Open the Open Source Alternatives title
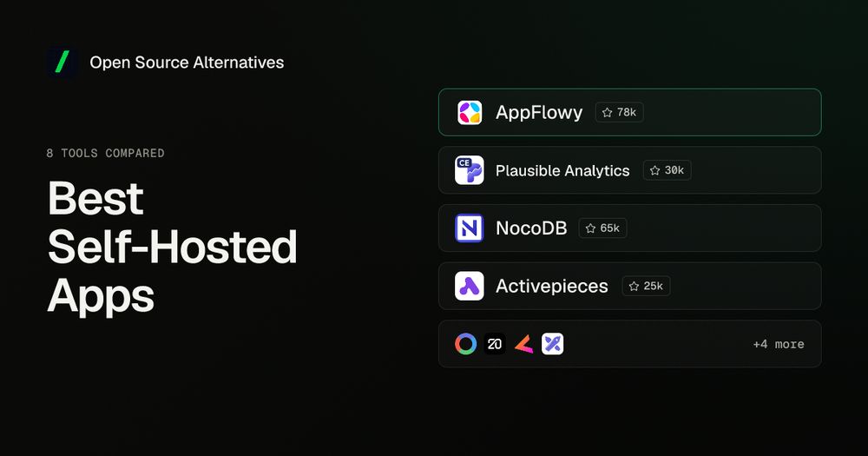The image size is (868, 456). coord(187,63)
